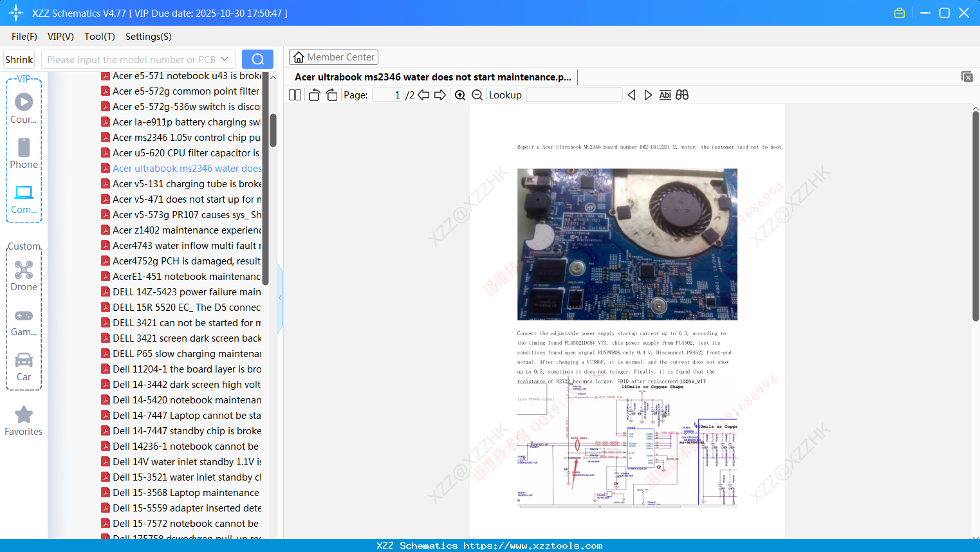Find next lookup match

coord(648,95)
